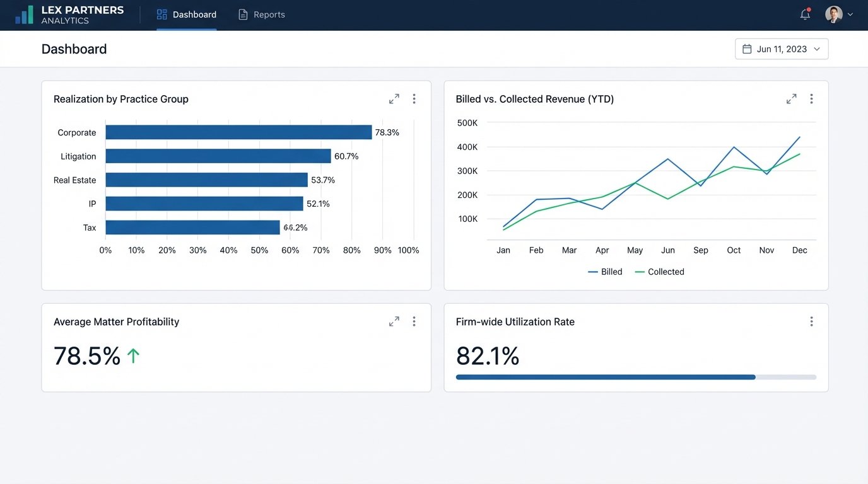Expand the Billed vs. Collected chart to fullscreen
Screen dimensions: 868x484
click(791, 98)
